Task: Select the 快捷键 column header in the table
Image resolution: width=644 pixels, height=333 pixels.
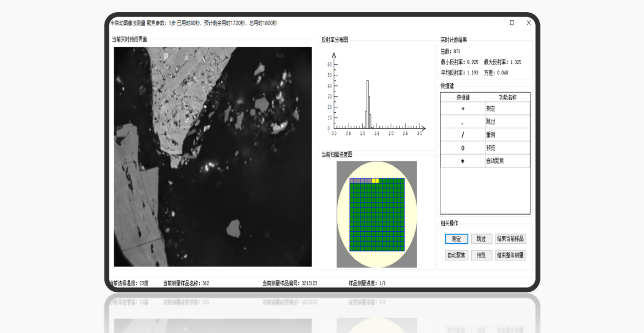Action: [x=463, y=97]
